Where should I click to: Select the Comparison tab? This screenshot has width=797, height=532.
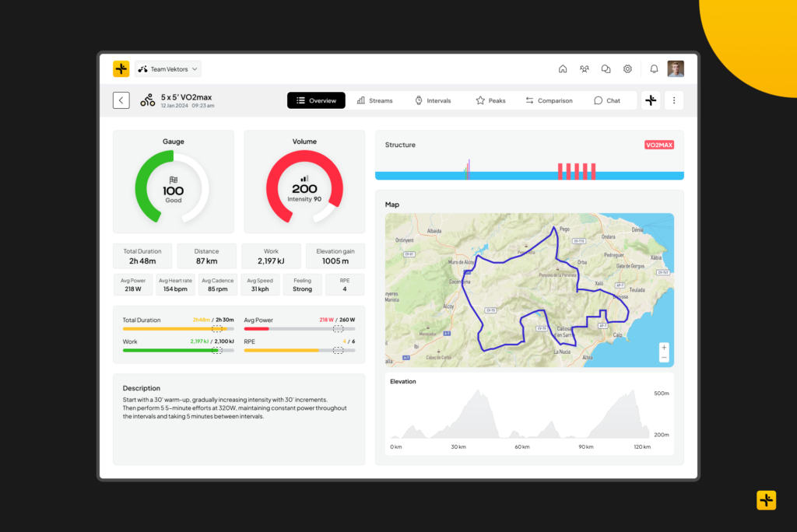pos(549,100)
